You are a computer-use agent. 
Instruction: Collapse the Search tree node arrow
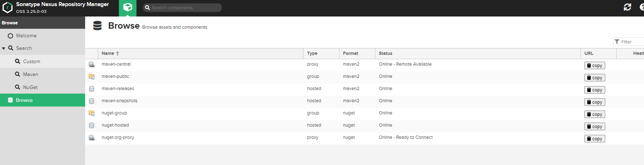click(4, 48)
